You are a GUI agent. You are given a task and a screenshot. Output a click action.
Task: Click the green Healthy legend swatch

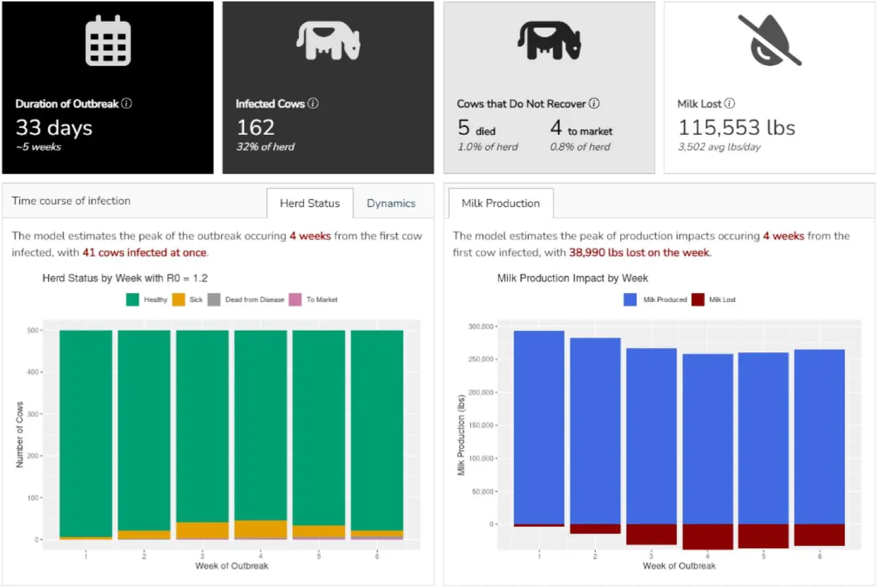pyautogui.click(x=132, y=299)
